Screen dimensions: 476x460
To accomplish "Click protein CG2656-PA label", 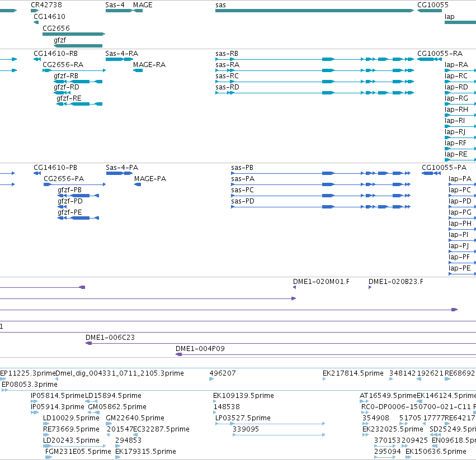I will [64, 179].
